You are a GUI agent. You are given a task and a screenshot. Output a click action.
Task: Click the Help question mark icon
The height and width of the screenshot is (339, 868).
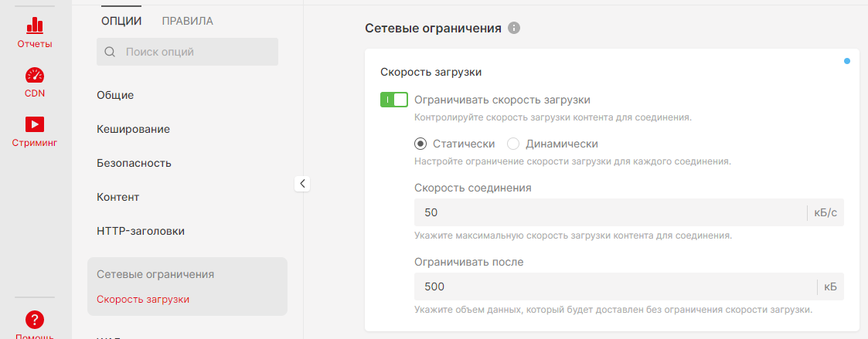[35, 319]
